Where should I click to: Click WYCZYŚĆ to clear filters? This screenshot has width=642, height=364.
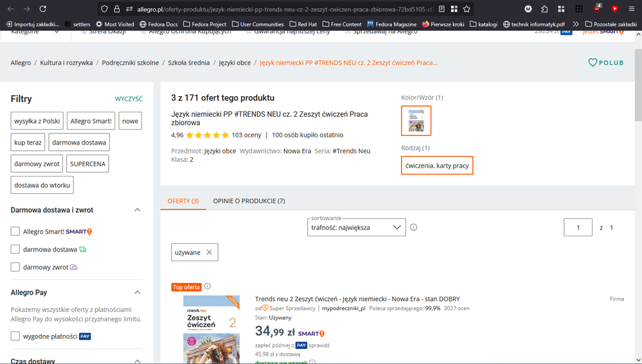coord(129,99)
